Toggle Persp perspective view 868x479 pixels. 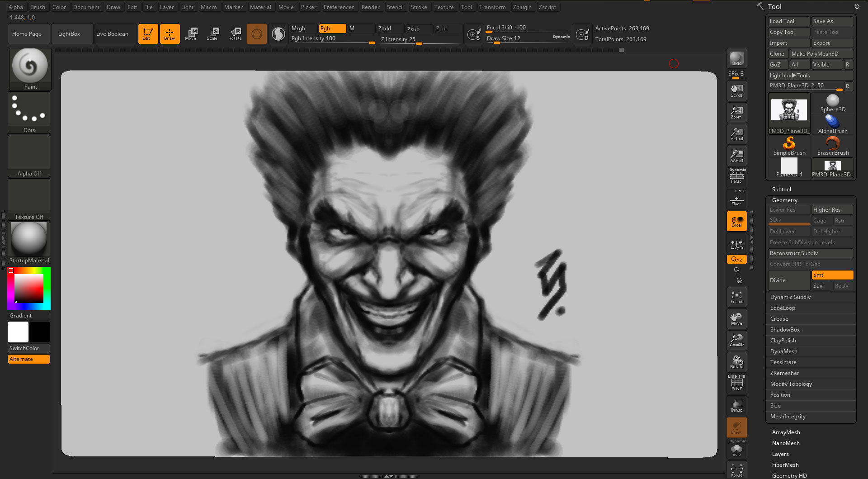(736, 176)
